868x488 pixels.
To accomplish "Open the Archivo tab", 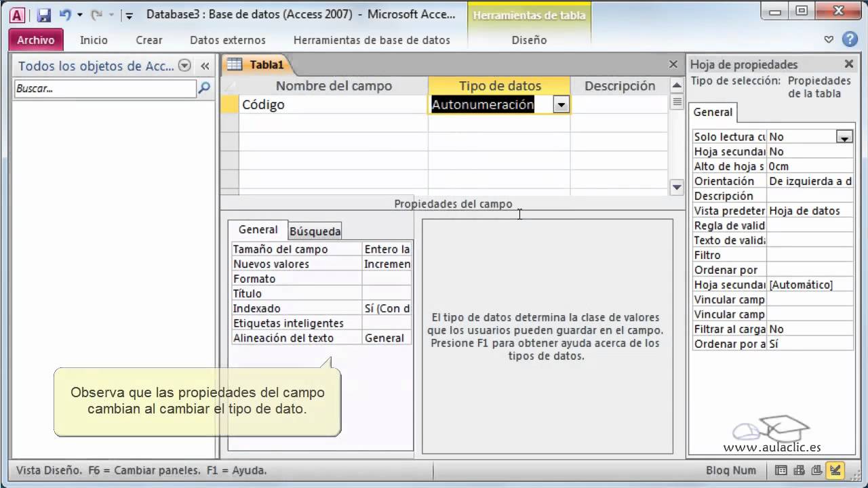I will pos(36,40).
